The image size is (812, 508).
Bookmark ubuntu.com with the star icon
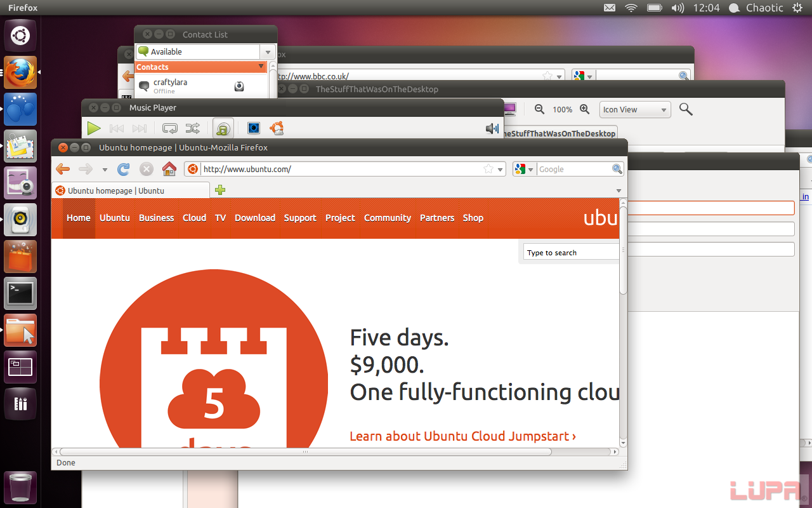(488, 169)
